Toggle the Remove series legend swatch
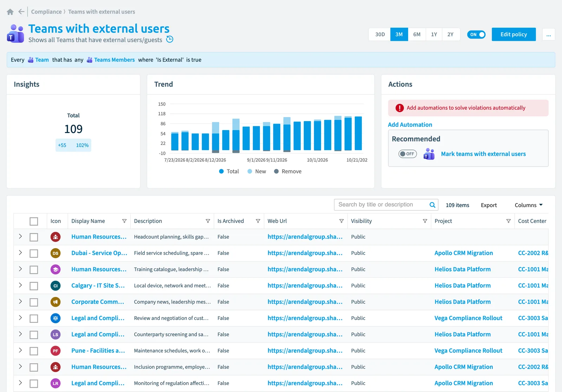This screenshot has width=562, height=392. (276, 171)
